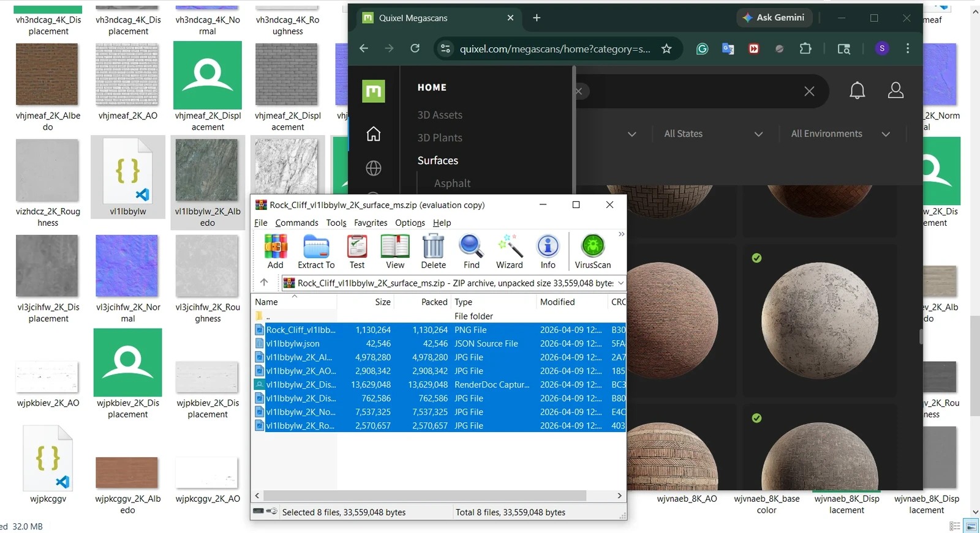Click the Chrome three-dot menu
Screen dimensions: 980x533
pos(908,48)
